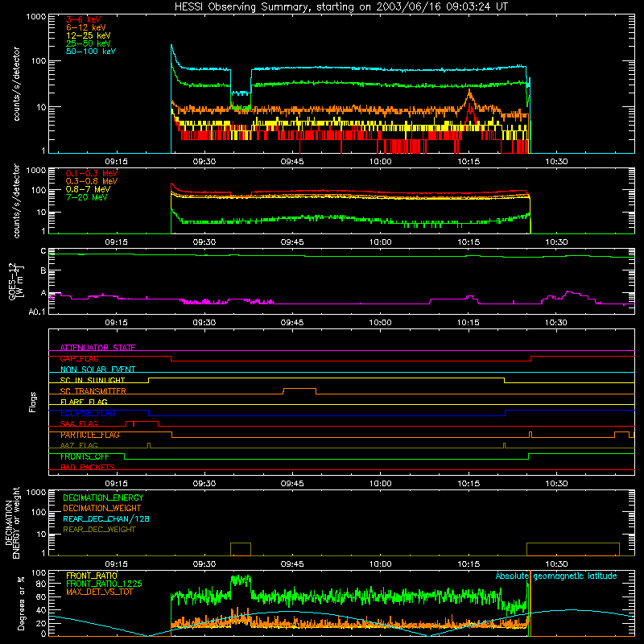Click the 0.3-0.8 MeV legend label

coord(92,181)
